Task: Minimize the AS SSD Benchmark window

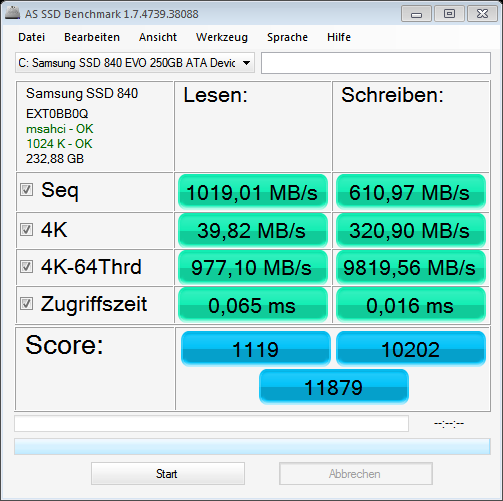Action: tap(416, 14)
